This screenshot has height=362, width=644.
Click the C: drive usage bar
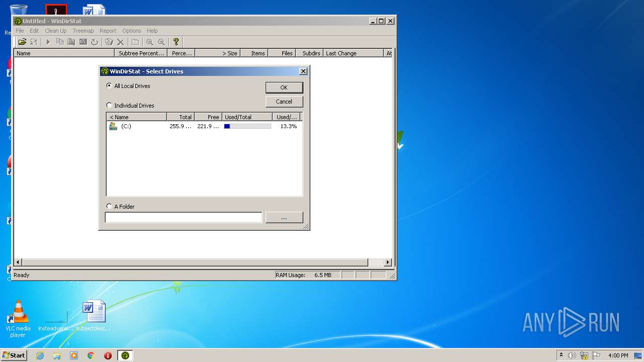click(248, 126)
